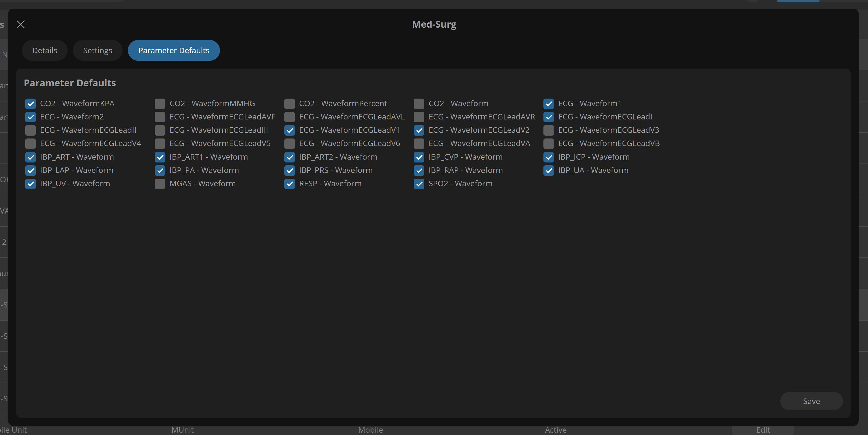Screen dimensions: 868x435
Task: Tick ECG - WaveformECGLeadVB
Action: [549, 143]
